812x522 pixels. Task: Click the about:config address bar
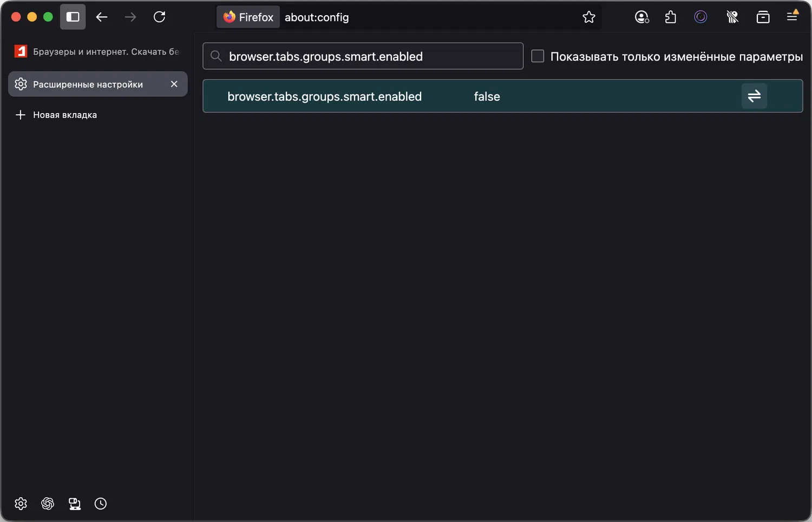click(x=422, y=17)
